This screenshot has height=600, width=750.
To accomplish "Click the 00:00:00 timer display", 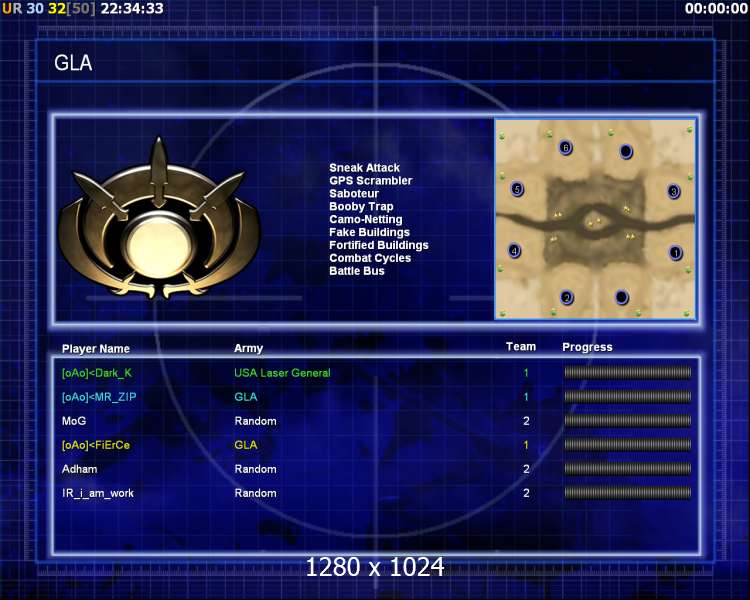I will click(x=716, y=8).
